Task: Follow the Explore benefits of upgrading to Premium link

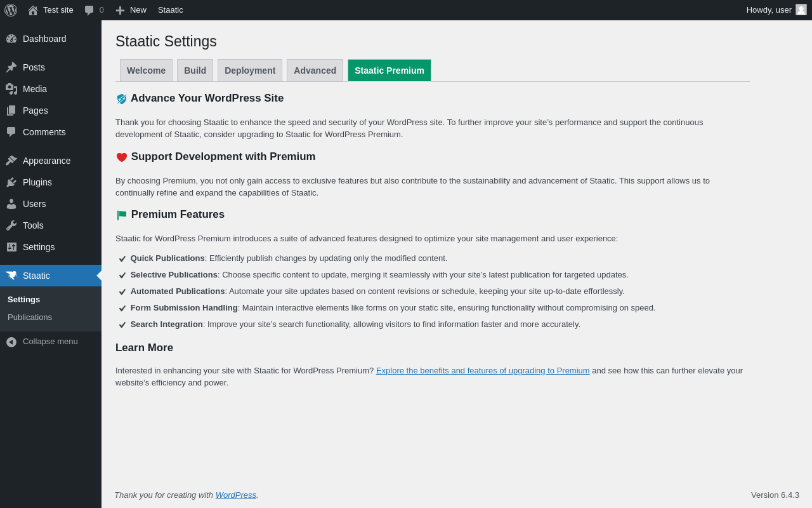Action: [x=483, y=371]
